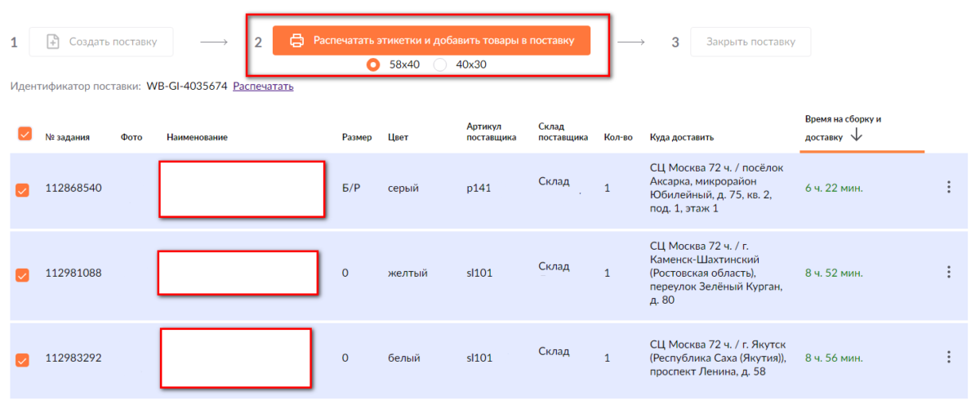Click the Закрыть поставку button
The height and width of the screenshot is (400, 980).
(x=751, y=42)
